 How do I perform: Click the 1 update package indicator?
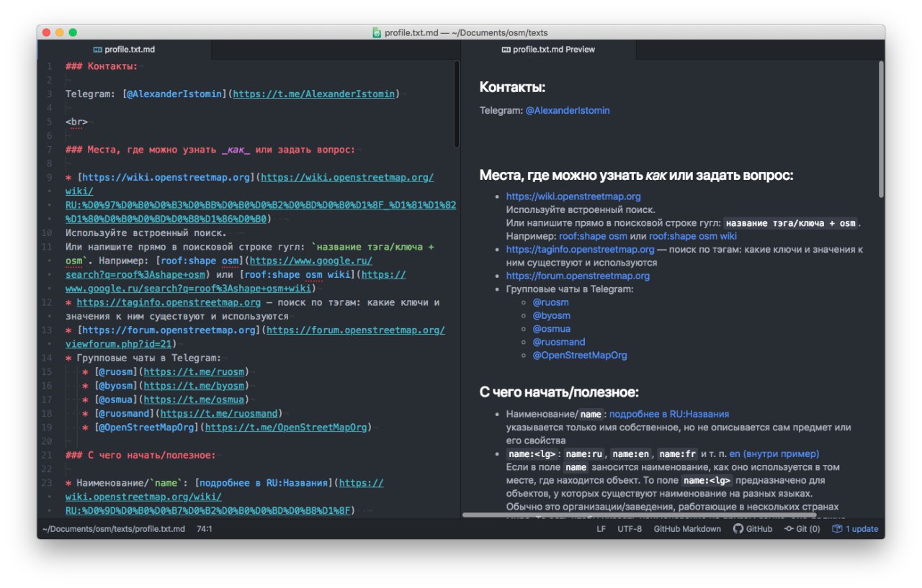pos(856,529)
